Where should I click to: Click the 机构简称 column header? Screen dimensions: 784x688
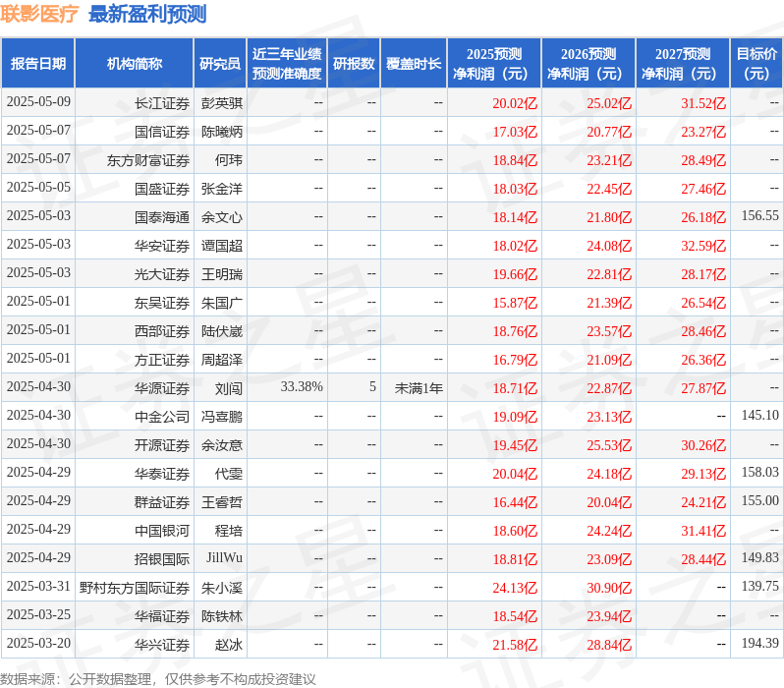134,64
